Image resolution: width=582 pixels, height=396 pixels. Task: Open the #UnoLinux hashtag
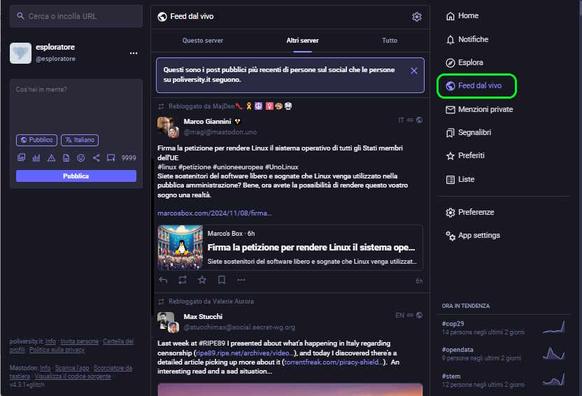click(282, 167)
